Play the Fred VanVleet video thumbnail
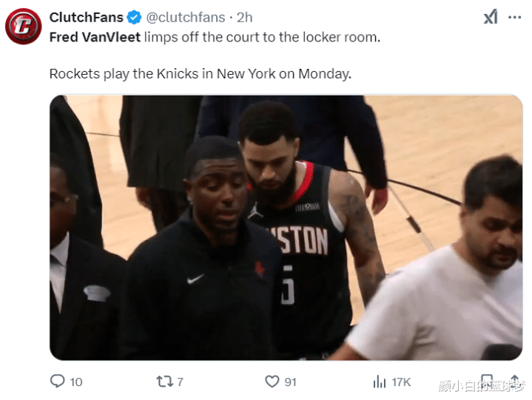The width and height of the screenshot is (532, 400). pos(286,228)
